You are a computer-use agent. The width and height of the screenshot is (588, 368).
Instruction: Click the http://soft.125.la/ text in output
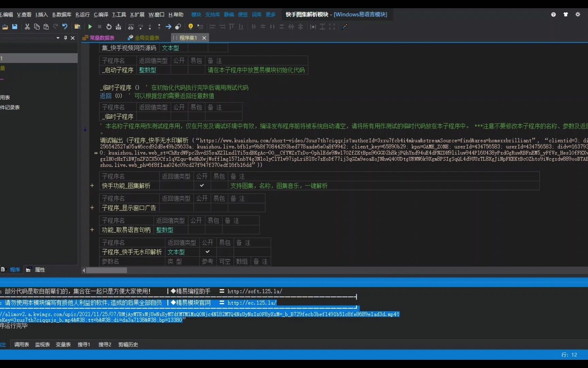[255, 291]
